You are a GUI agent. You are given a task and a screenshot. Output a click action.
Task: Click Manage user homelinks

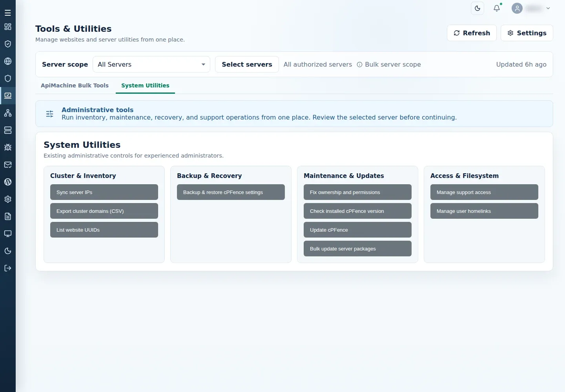[484, 211]
